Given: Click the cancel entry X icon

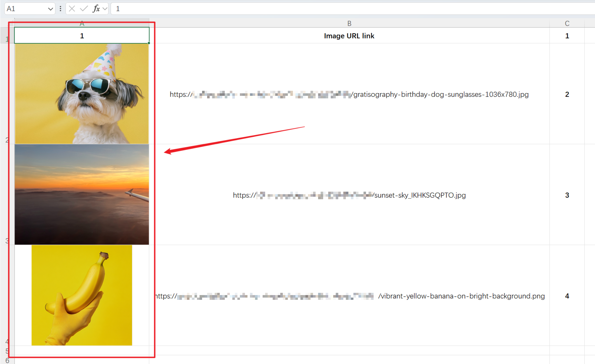Looking at the screenshot, I should click(72, 9).
